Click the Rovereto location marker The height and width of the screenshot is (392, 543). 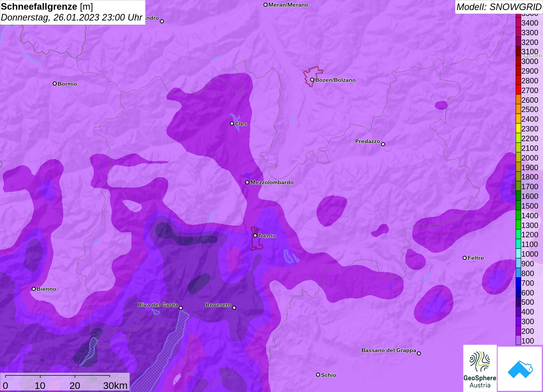pos(234,308)
